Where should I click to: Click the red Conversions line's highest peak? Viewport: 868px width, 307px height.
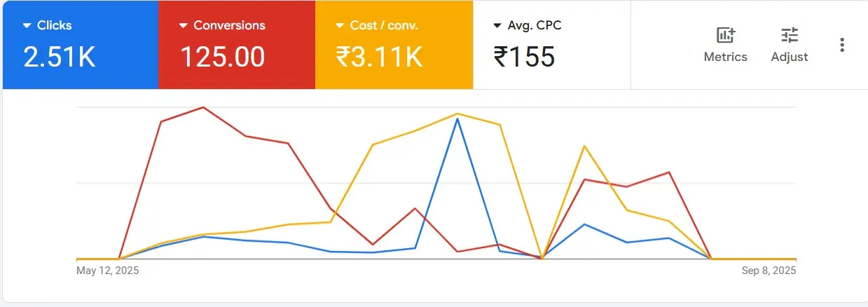(x=203, y=107)
